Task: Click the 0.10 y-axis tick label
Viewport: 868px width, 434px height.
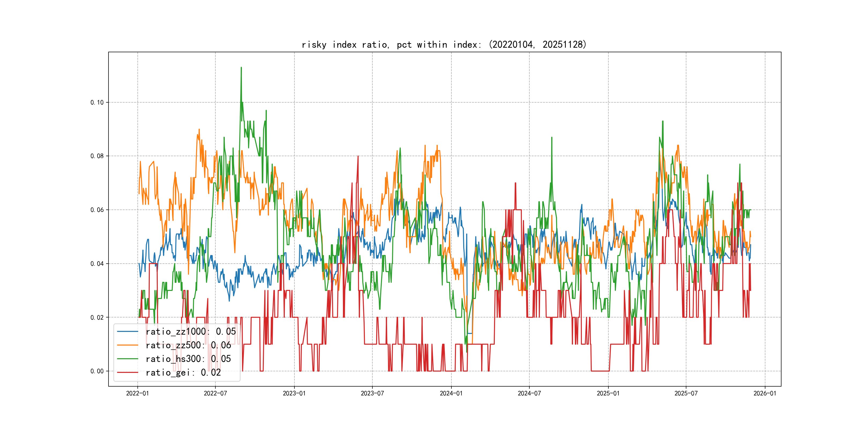Action: 97,102
